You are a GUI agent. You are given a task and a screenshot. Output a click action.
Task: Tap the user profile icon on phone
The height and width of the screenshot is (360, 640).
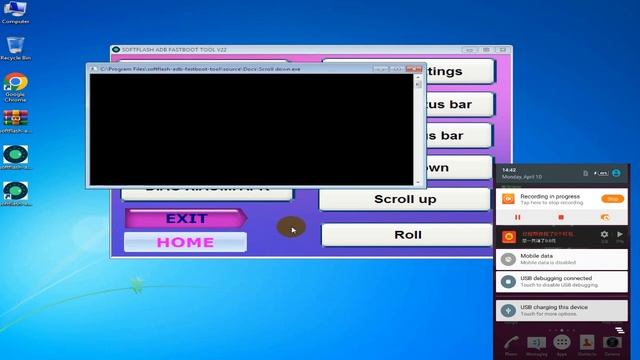[x=616, y=173]
